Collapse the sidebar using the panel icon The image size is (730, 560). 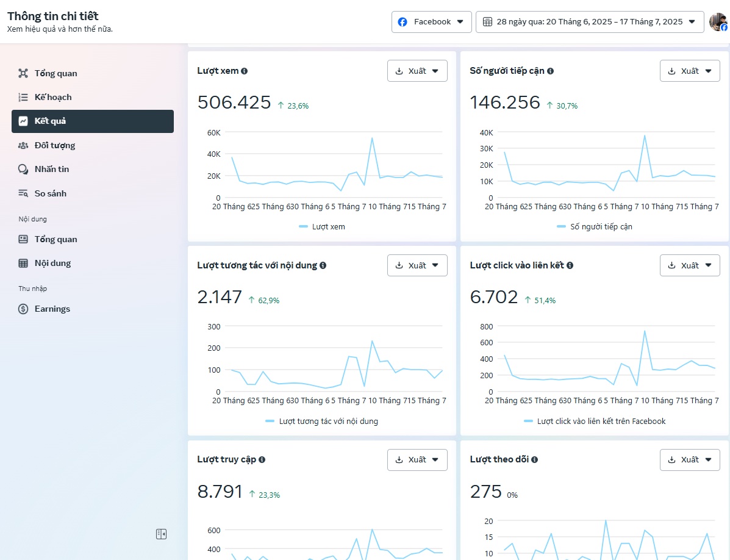[x=161, y=534]
